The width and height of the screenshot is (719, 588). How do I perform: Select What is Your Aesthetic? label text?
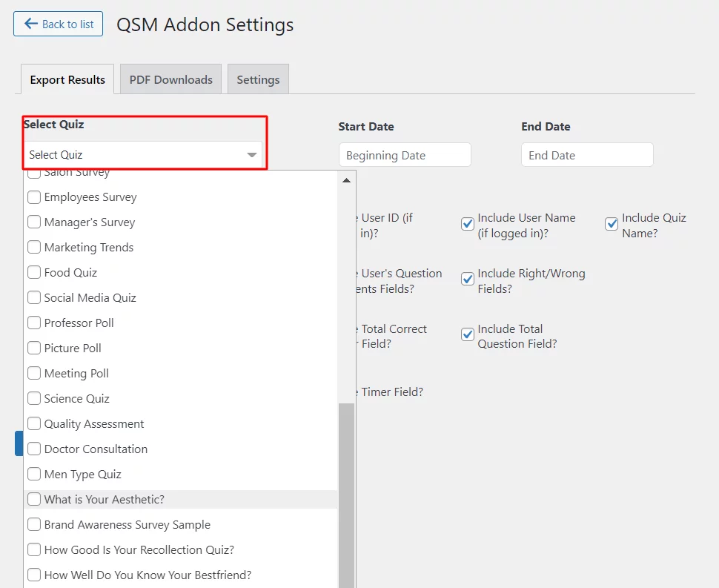coord(104,500)
